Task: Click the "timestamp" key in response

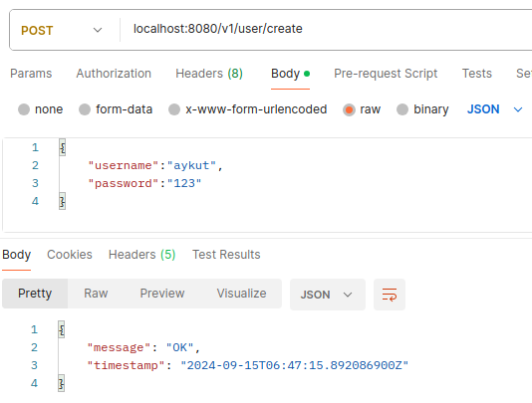Action: pyautogui.click(x=126, y=366)
